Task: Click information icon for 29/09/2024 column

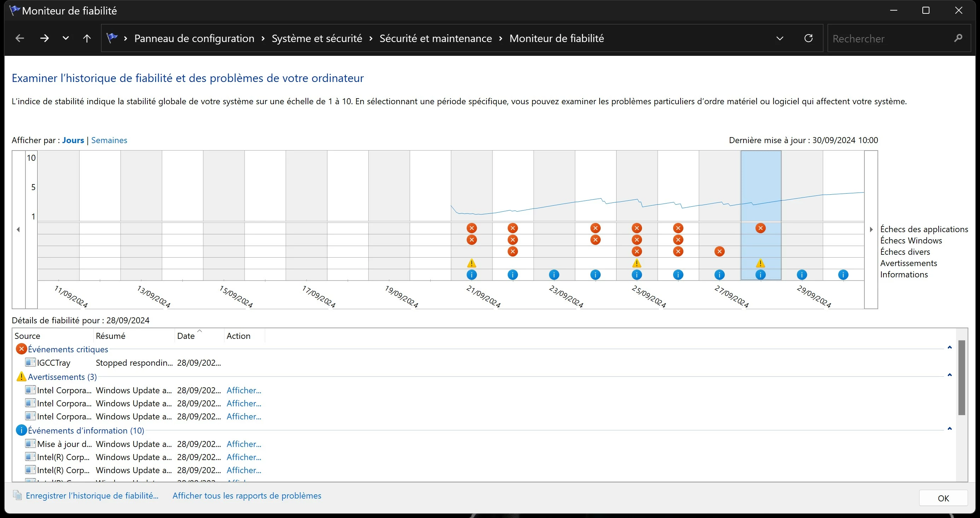Action: (801, 275)
